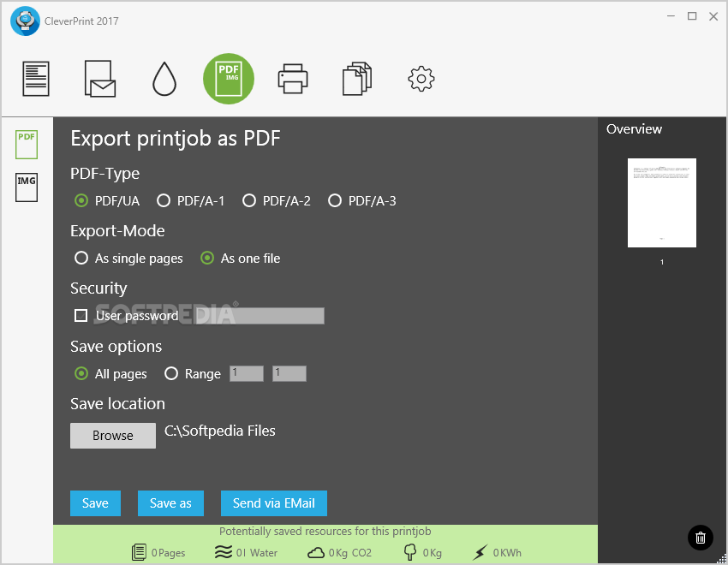This screenshot has height=565, width=728.
Task: Select page 1 thumbnail in Overview
Action: (662, 203)
